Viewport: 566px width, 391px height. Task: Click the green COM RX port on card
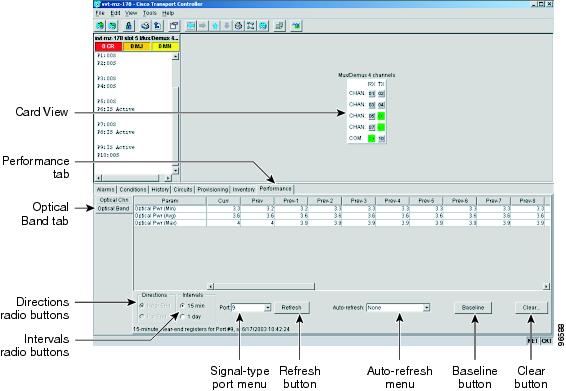[x=371, y=138]
